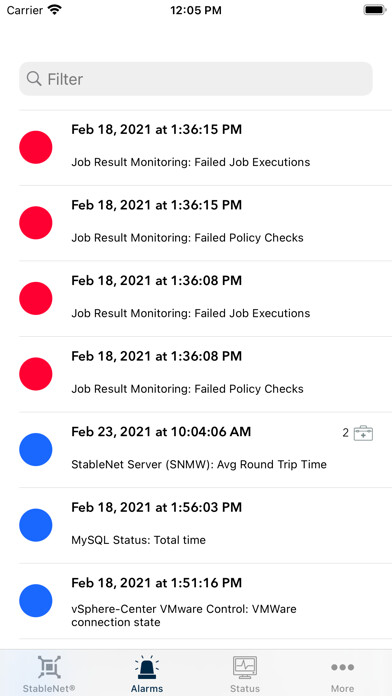Open the Status monitor icon
The height and width of the screenshot is (696, 392).
245,667
